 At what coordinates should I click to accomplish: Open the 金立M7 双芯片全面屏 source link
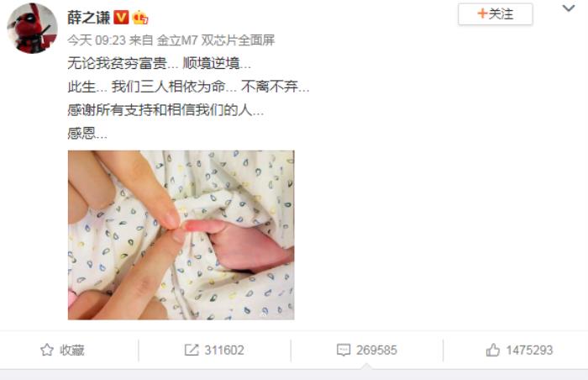click(x=216, y=40)
